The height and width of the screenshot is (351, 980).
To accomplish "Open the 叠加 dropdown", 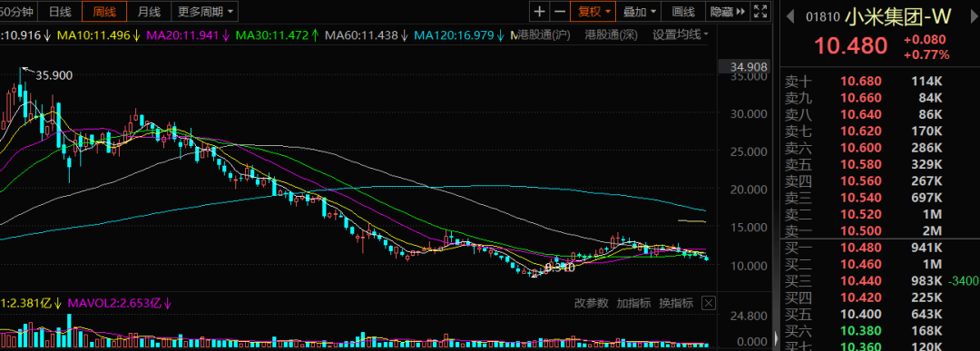I will tap(640, 11).
